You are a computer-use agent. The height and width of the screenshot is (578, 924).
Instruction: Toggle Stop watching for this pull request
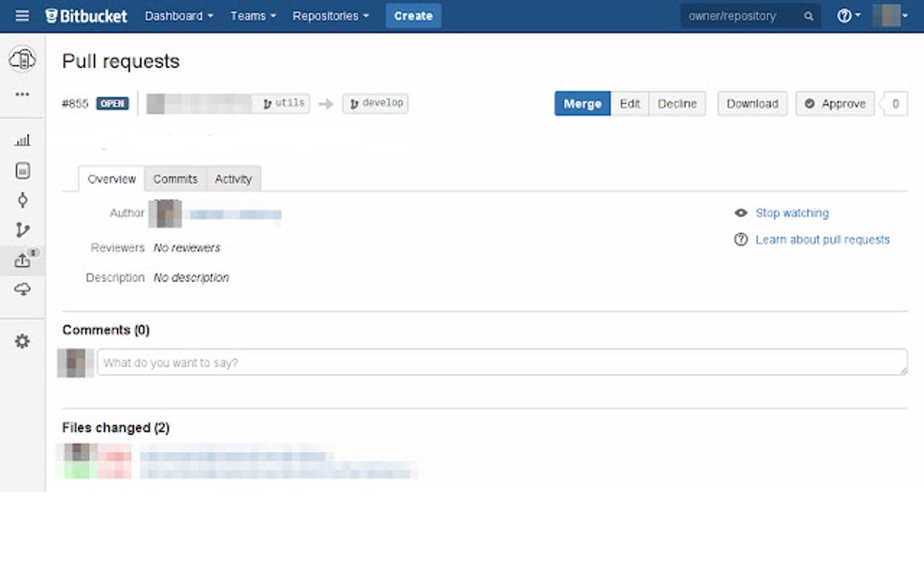tap(791, 212)
